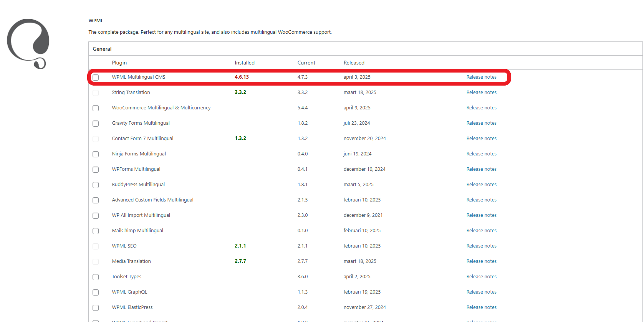644x322 pixels.
Task: Click the Installed column header
Action: click(245, 63)
